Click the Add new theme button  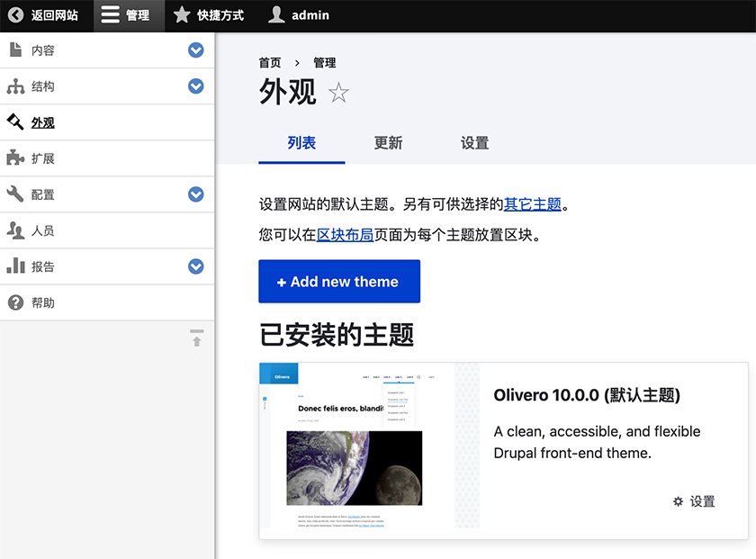click(338, 282)
